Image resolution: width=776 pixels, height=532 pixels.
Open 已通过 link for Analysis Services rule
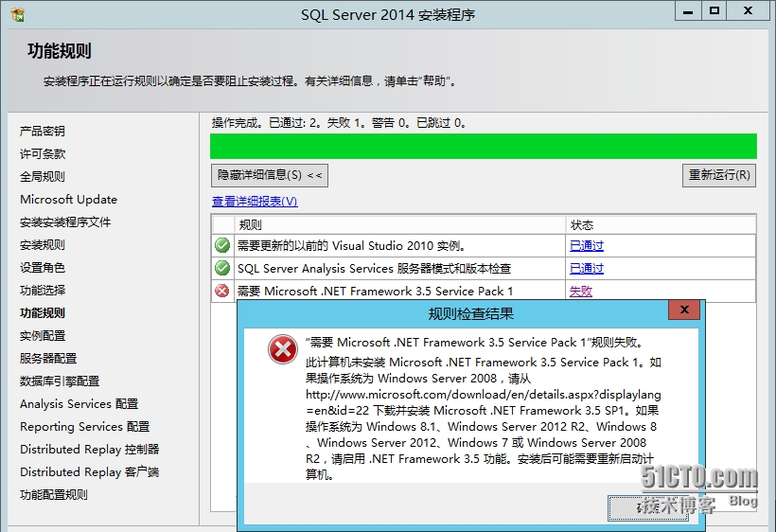tap(587, 268)
